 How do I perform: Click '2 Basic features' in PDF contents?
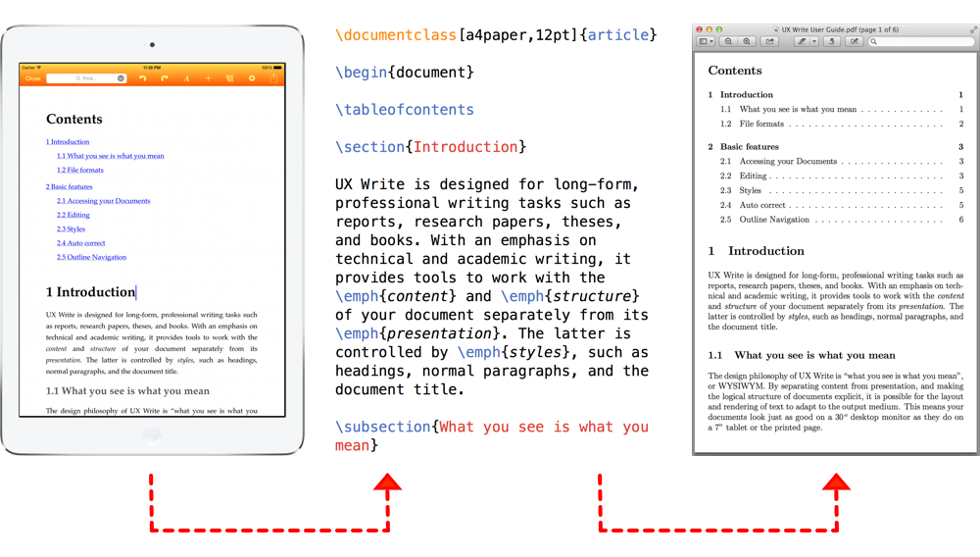coord(743,147)
